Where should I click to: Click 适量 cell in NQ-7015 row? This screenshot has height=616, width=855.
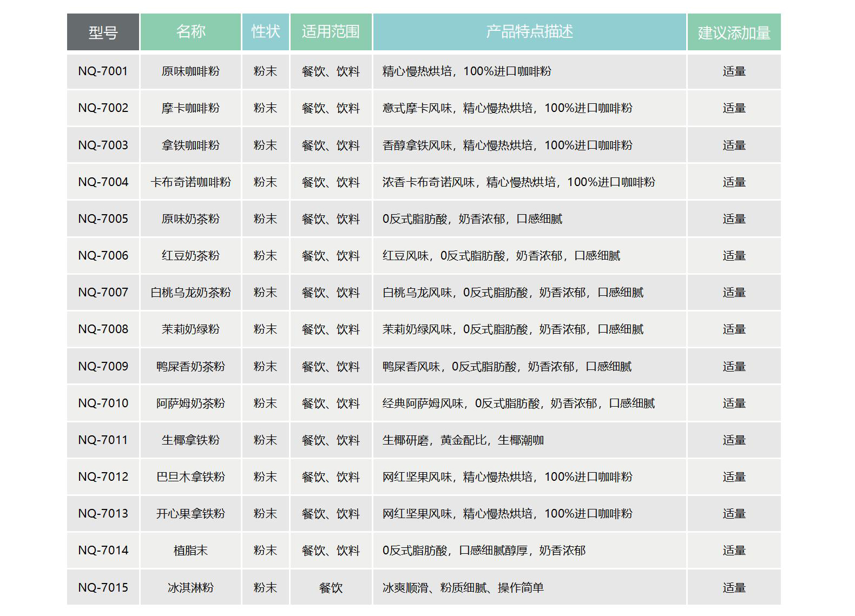click(734, 587)
